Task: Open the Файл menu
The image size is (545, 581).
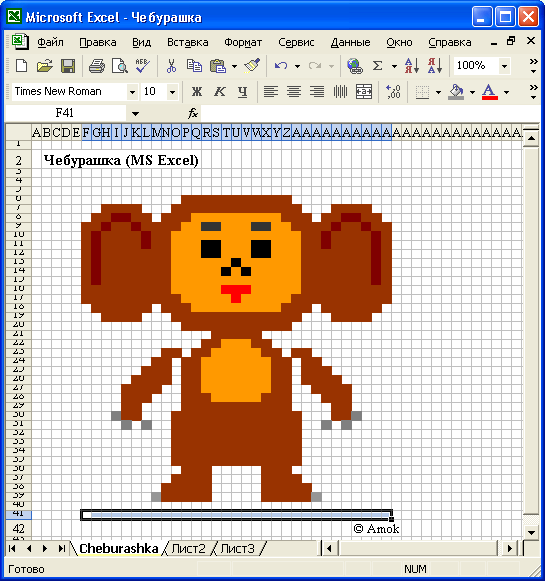Action: point(50,42)
